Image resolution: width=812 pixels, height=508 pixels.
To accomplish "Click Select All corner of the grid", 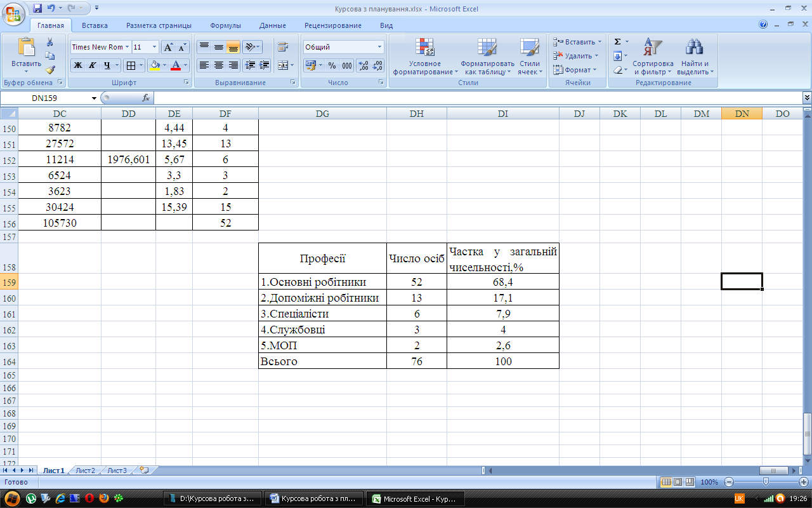I will point(9,114).
